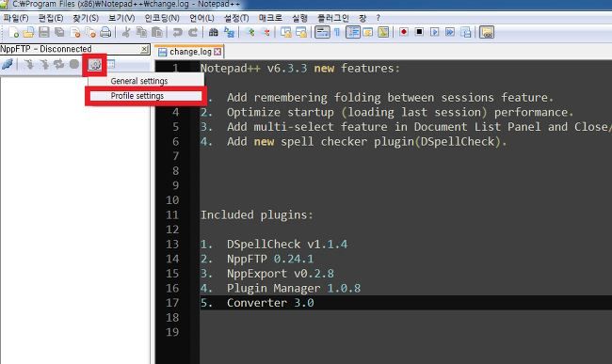Screen dimensions: 612x364
Task: Toggle the Indent Guide toolbar button
Action: [x=353, y=32]
